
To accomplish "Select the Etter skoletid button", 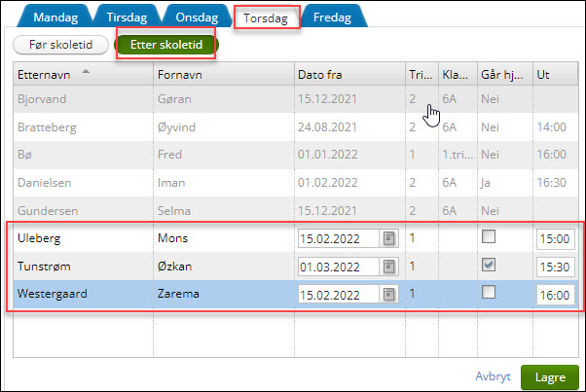I will 165,45.
